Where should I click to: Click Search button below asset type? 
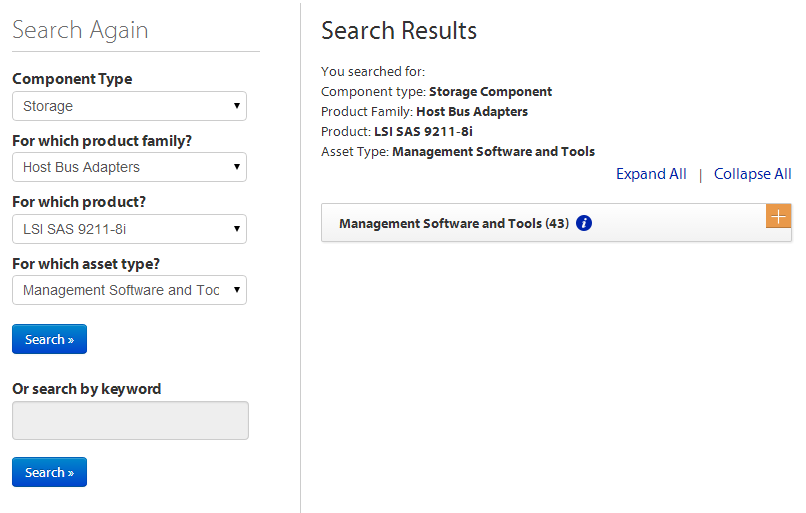(49, 339)
